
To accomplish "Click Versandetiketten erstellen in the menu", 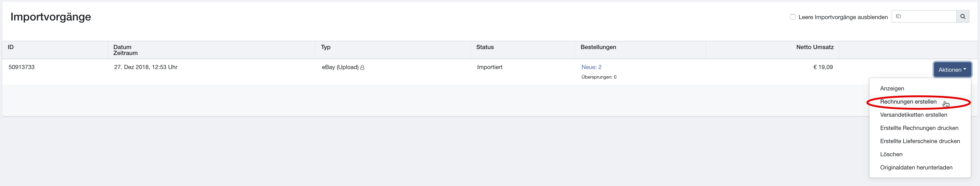I will point(914,115).
